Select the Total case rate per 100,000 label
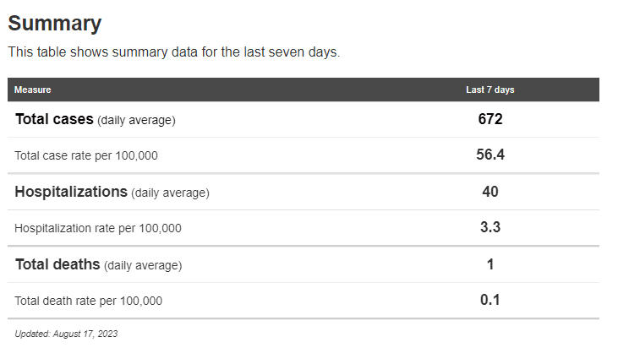618x364 pixels. (86, 155)
